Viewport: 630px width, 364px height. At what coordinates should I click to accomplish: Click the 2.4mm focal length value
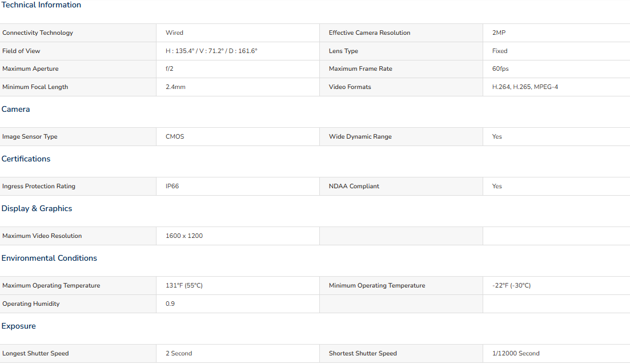tap(175, 87)
